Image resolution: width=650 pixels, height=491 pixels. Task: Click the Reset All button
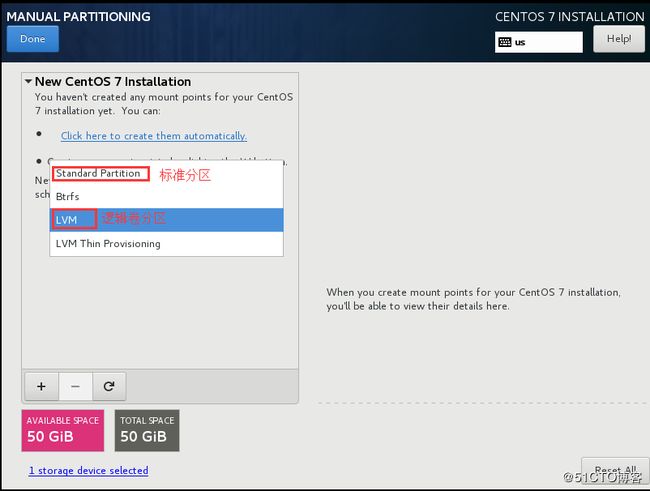click(615, 471)
